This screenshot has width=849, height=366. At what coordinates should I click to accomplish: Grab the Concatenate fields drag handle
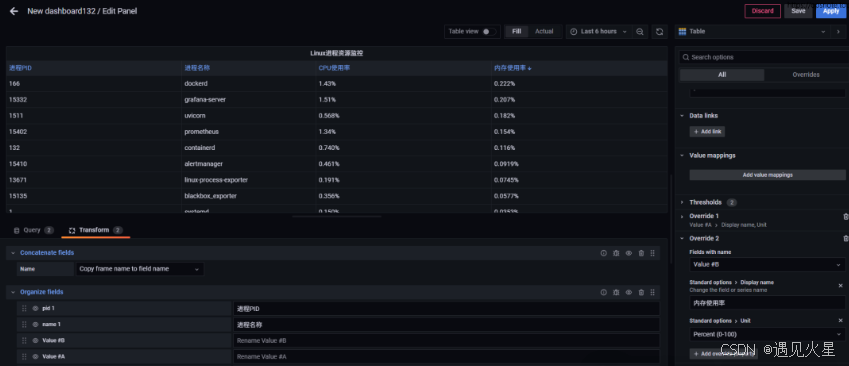click(652, 253)
